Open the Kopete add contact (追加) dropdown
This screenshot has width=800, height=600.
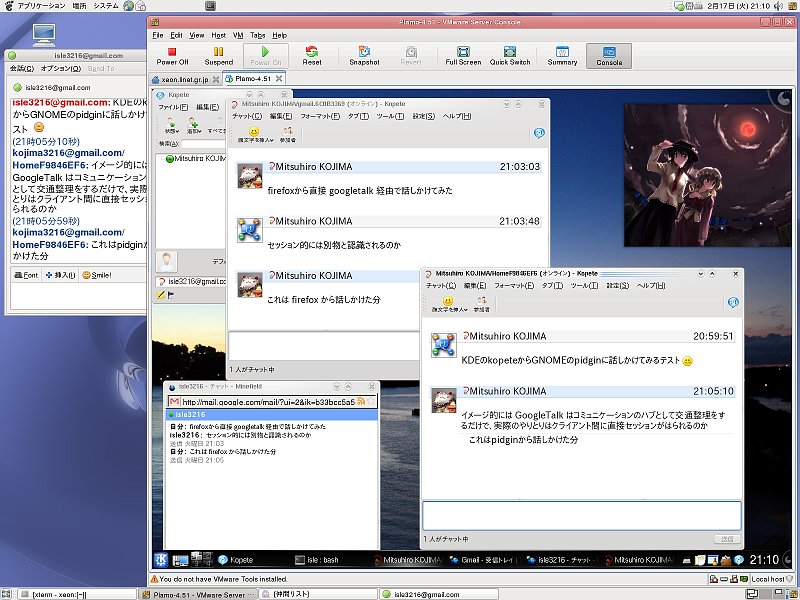tap(193, 125)
